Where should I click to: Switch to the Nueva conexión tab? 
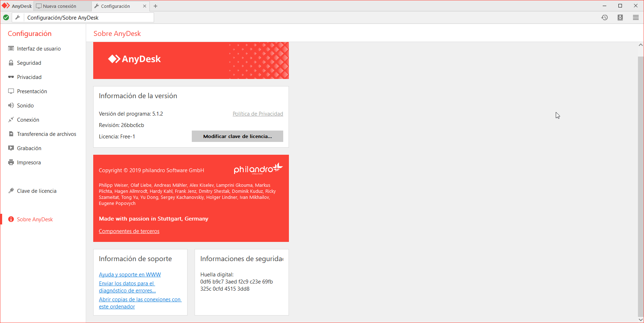63,6
